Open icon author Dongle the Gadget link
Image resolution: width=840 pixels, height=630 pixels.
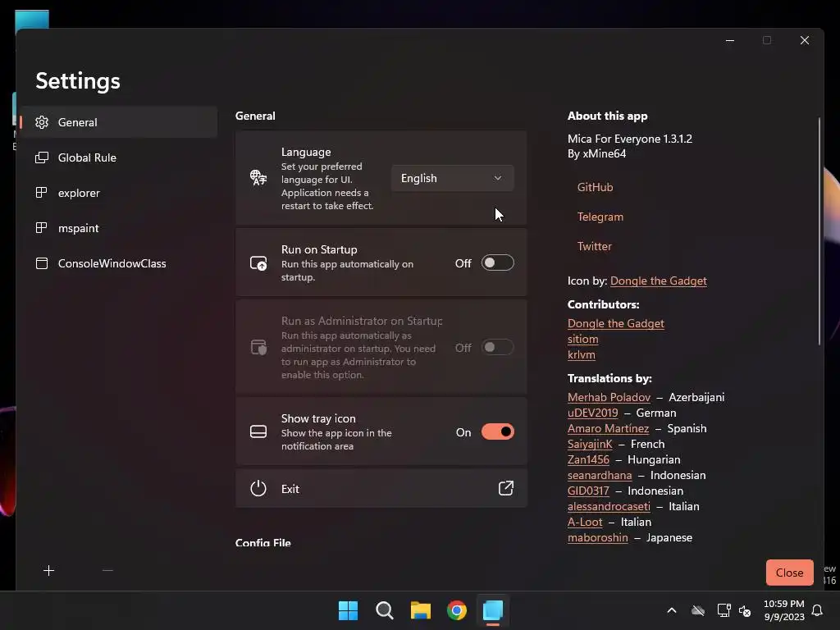pyautogui.click(x=659, y=281)
